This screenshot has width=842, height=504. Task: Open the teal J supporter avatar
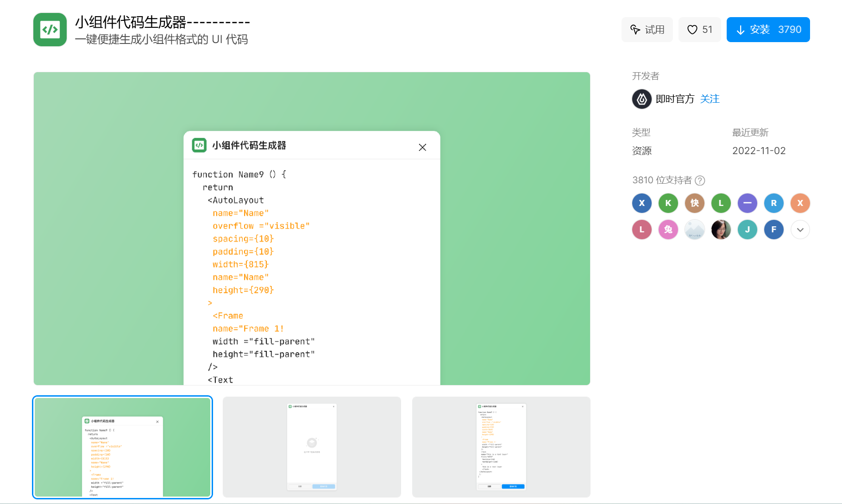tap(747, 230)
